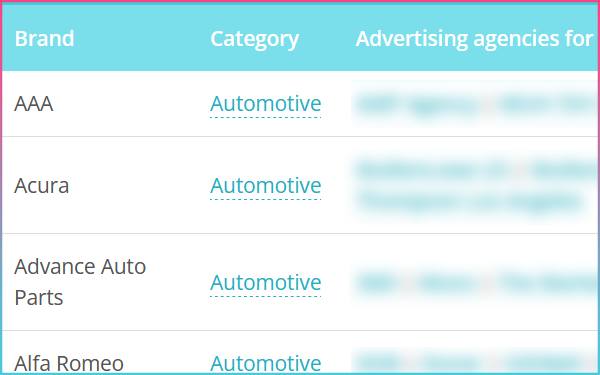Click blurred agency on Acura's second line
The width and height of the screenshot is (600, 375).
click(469, 201)
